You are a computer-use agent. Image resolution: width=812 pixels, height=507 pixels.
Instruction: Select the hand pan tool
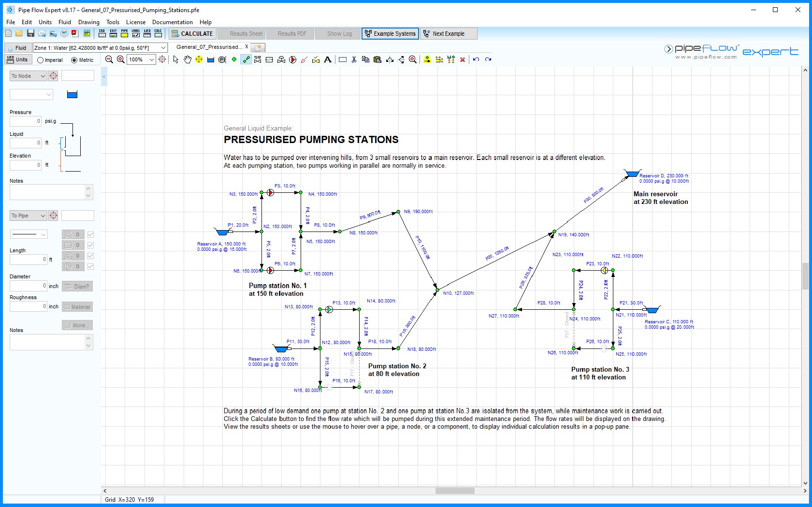point(188,59)
